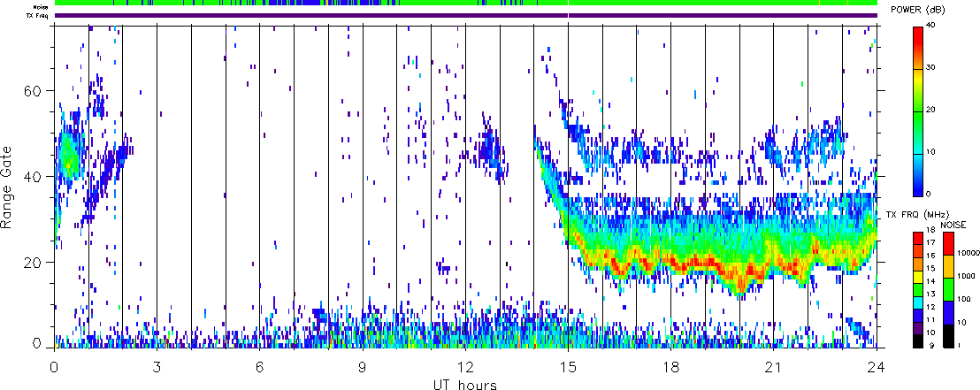Pick the yellow segment of the TX FRQ colorbar
The image size is (980, 390).
pyautogui.click(x=918, y=276)
